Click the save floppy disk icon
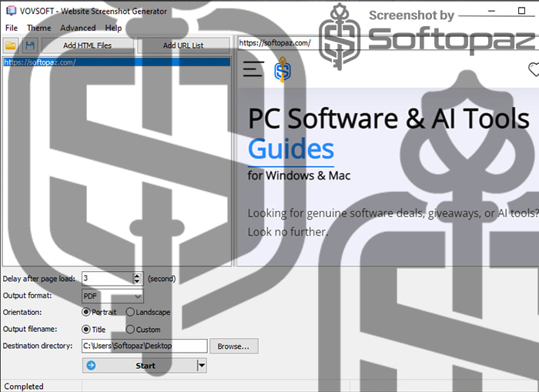The image size is (539, 392). tap(30, 45)
